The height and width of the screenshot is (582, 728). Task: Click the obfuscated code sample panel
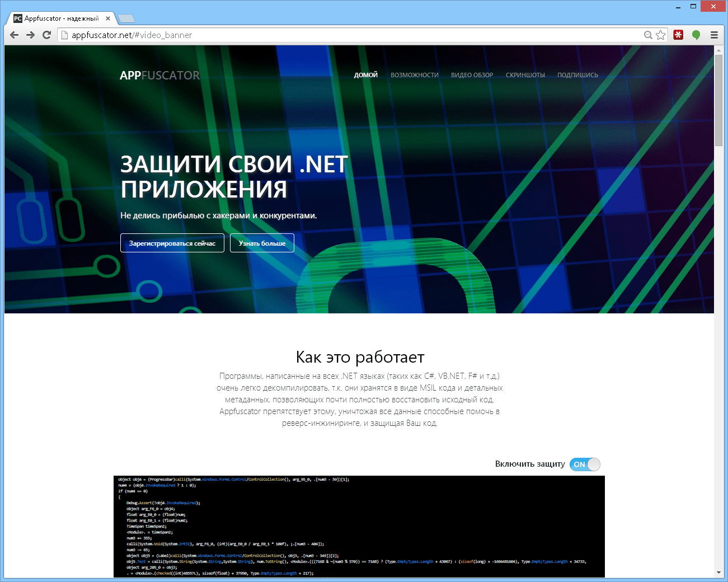click(x=359, y=527)
